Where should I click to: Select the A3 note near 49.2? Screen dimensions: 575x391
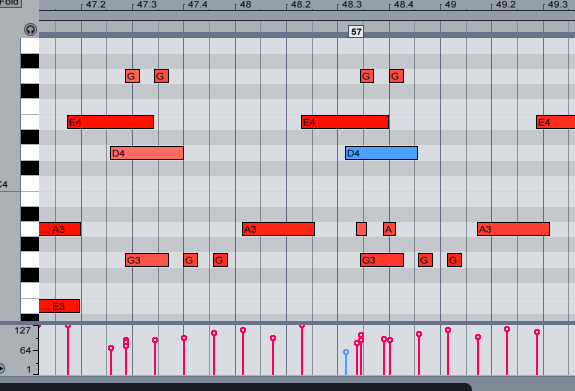click(513, 229)
